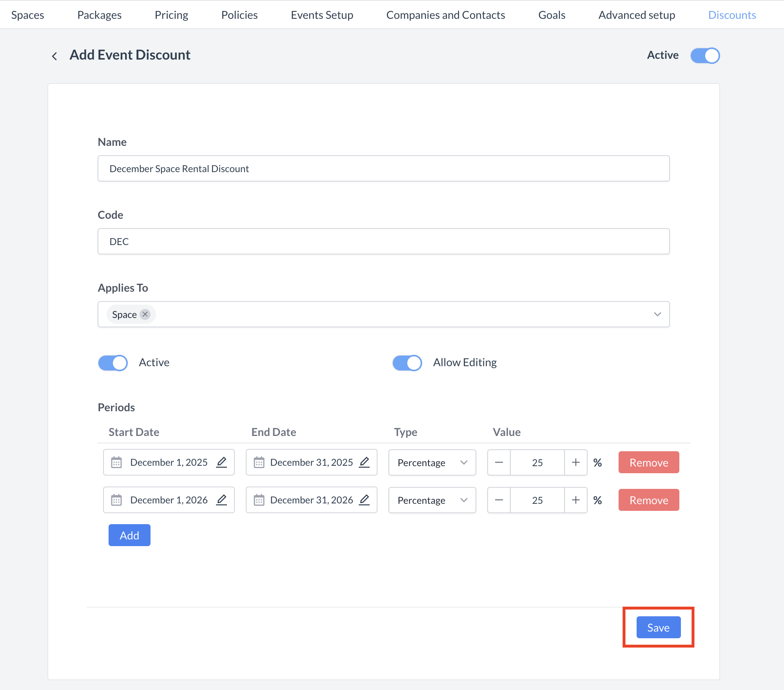Save the event discount

[x=658, y=628]
